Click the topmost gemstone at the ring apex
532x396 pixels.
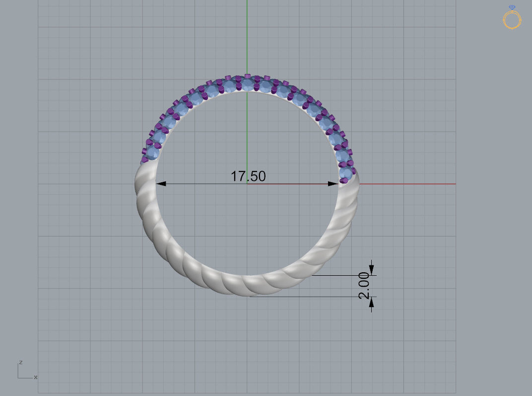click(247, 84)
